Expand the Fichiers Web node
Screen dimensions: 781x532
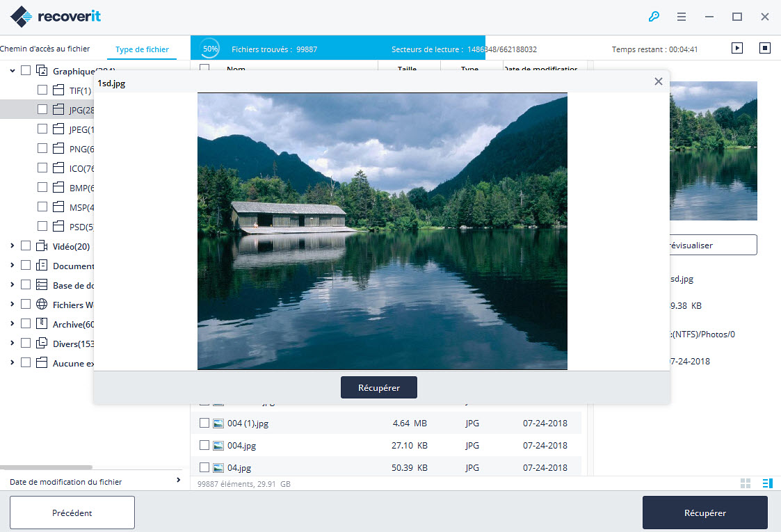click(12, 304)
